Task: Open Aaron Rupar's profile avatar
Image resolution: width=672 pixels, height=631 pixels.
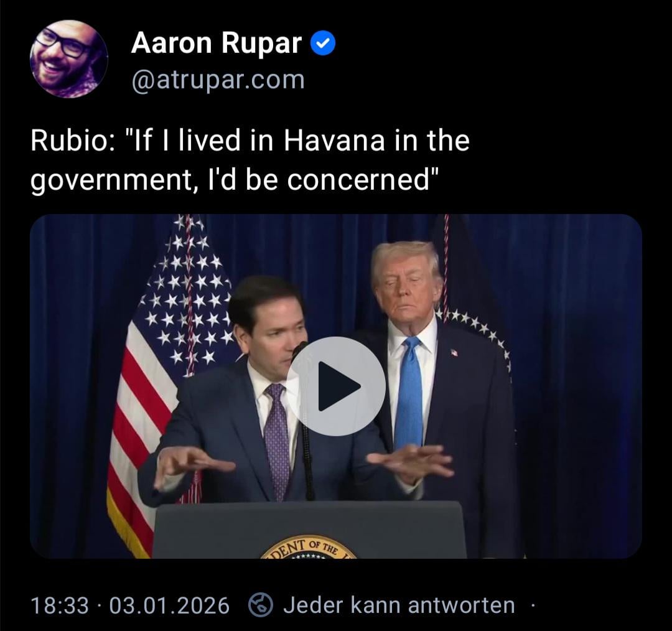Action: [69, 58]
